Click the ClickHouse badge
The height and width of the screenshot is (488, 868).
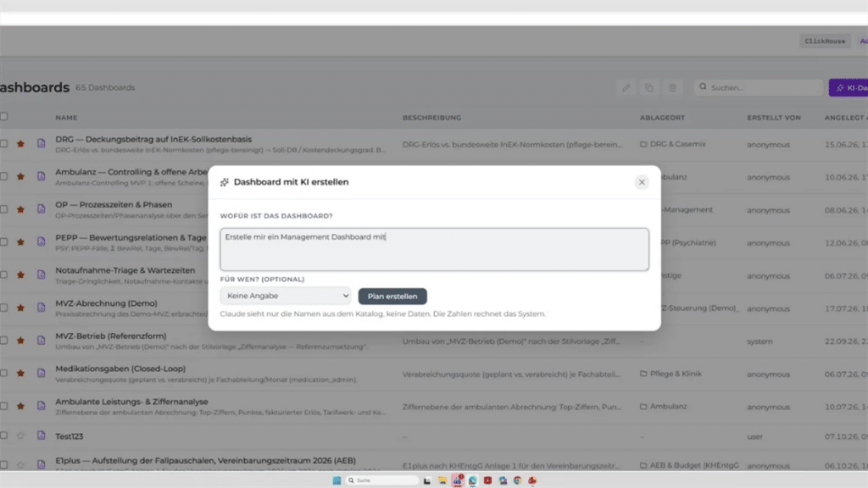click(825, 41)
